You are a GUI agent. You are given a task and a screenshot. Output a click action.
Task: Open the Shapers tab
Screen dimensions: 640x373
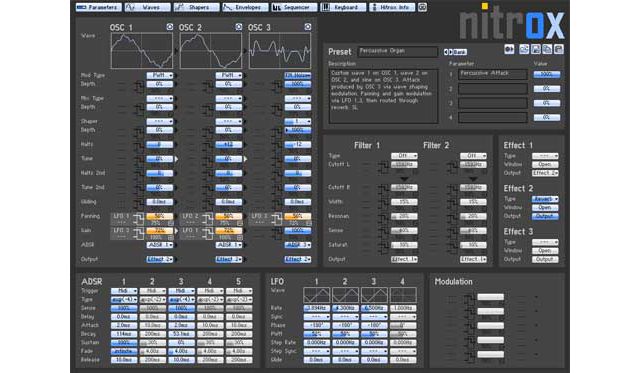(196, 7)
